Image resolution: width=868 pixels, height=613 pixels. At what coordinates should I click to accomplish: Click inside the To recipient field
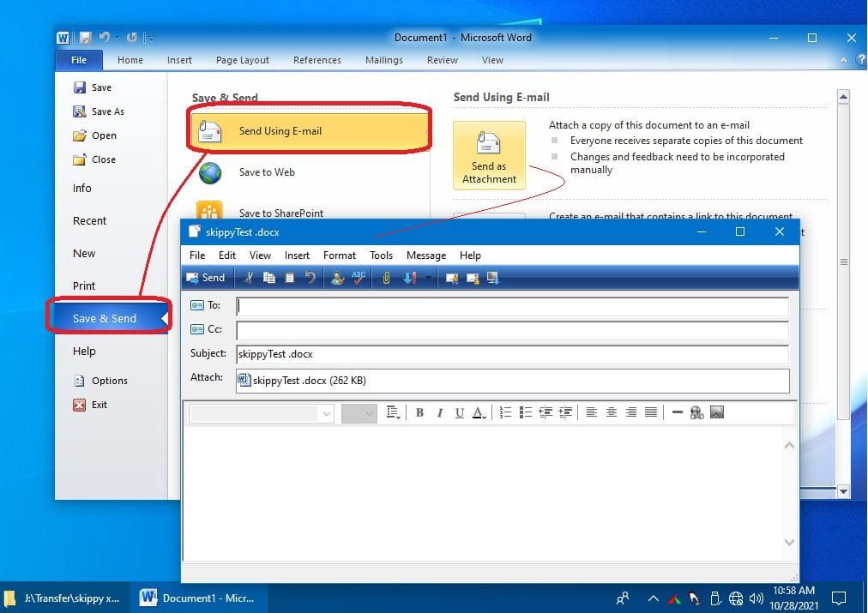pos(512,305)
